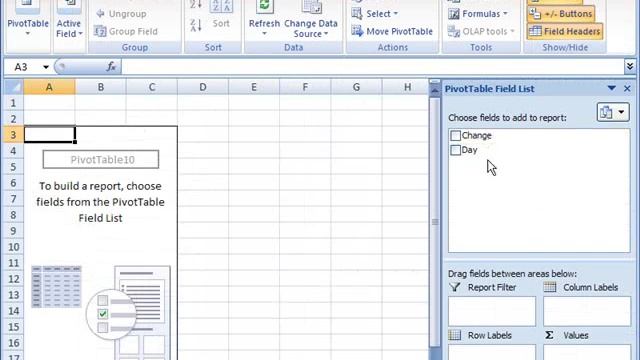
Task: Click the Column Labels icon
Action: tap(550, 287)
